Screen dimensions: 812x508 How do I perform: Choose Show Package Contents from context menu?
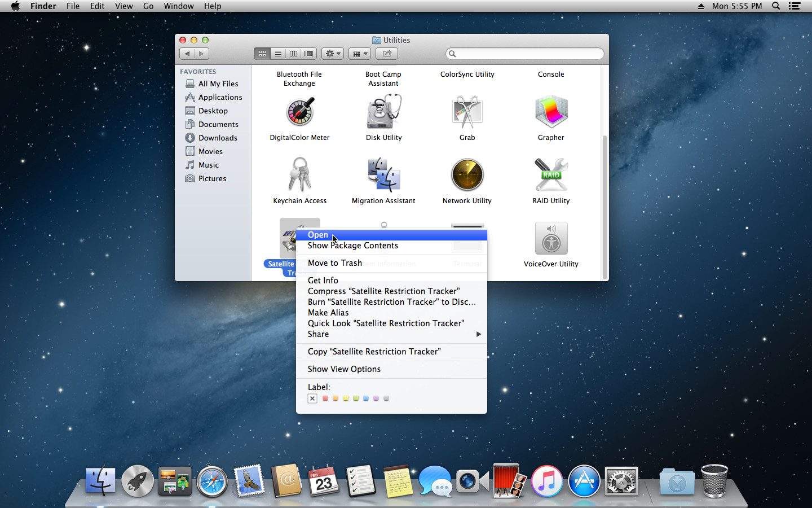pos(352,246)
